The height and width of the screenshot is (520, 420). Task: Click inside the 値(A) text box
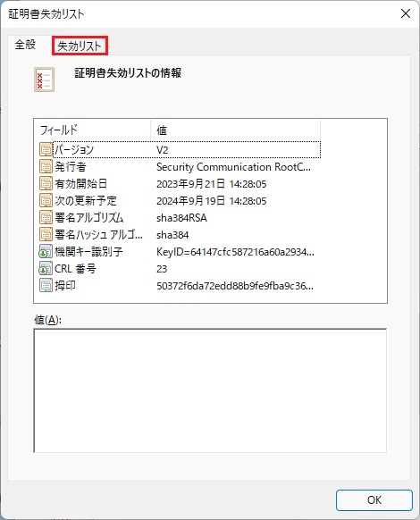tap(210, 390)
